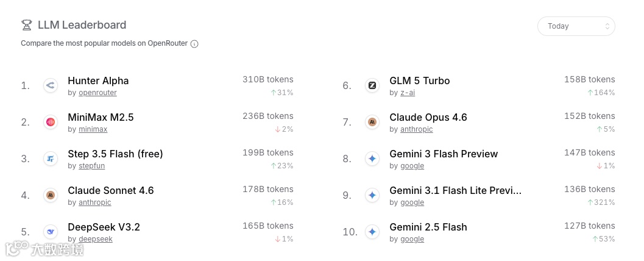
Task: Visit the openrouter author link
Action: coord(97,93)
